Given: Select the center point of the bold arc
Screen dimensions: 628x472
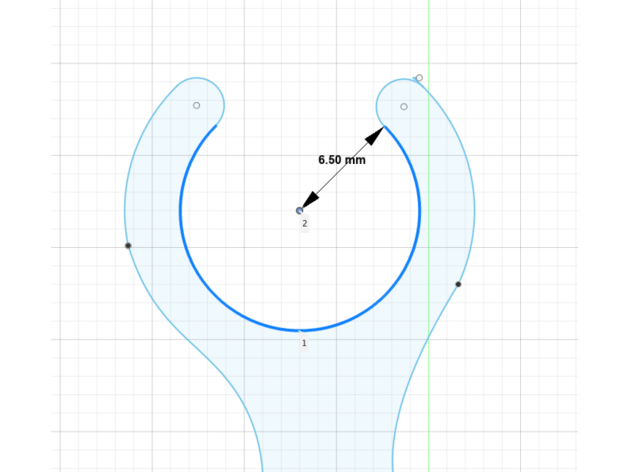Looking at the screenshot, I should pyautogui.click(x=300, y=210).
